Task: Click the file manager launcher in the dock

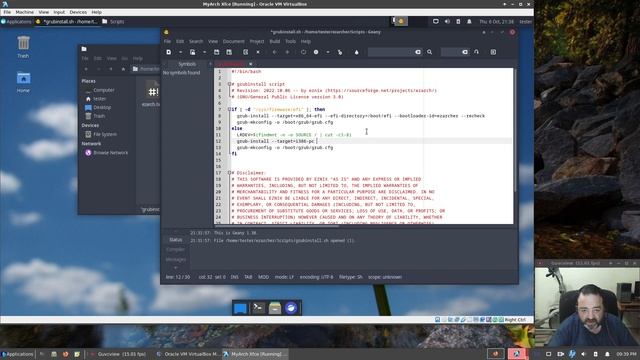Action: coord(275,308)
